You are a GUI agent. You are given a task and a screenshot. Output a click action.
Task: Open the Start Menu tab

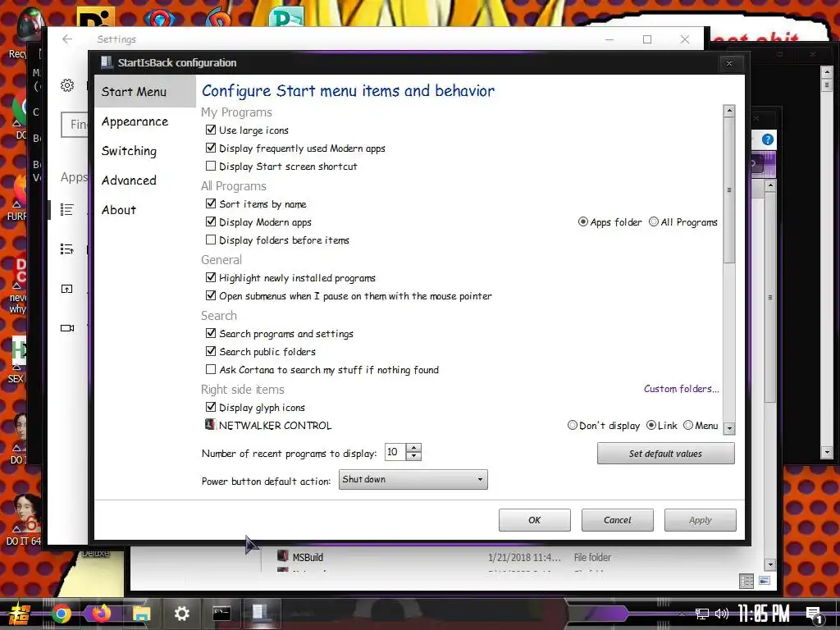(x=145, y=92)
